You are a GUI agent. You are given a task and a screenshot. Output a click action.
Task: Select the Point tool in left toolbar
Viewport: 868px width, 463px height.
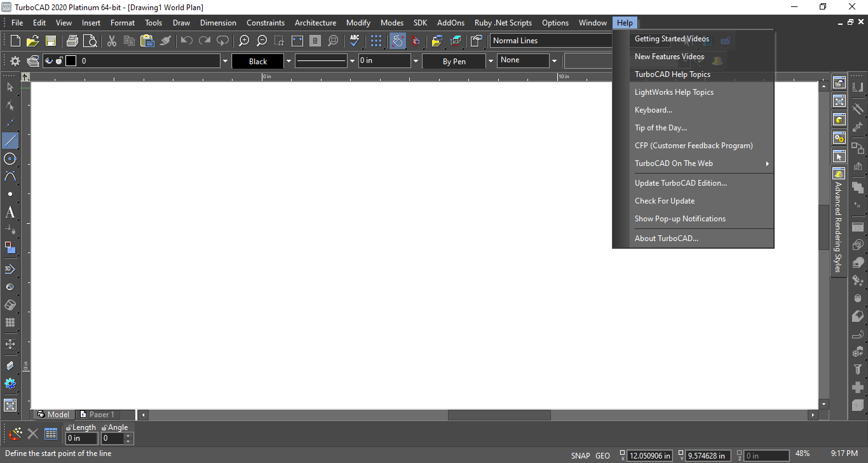[10, 194]
